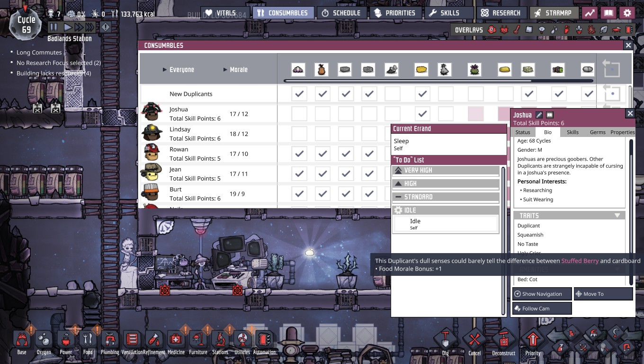Open the Medicine build category
Screen dimensions: 644x364
[x=176, y=343]
